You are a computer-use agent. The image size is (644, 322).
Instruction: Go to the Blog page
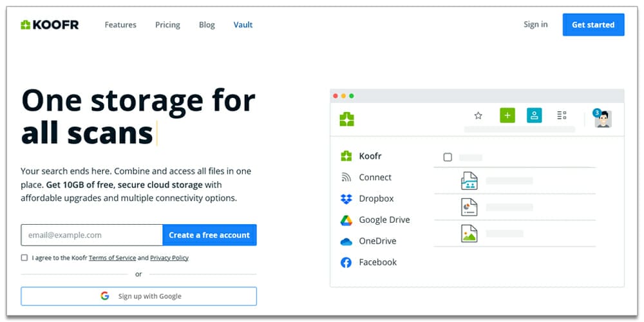tap(207, 24)
